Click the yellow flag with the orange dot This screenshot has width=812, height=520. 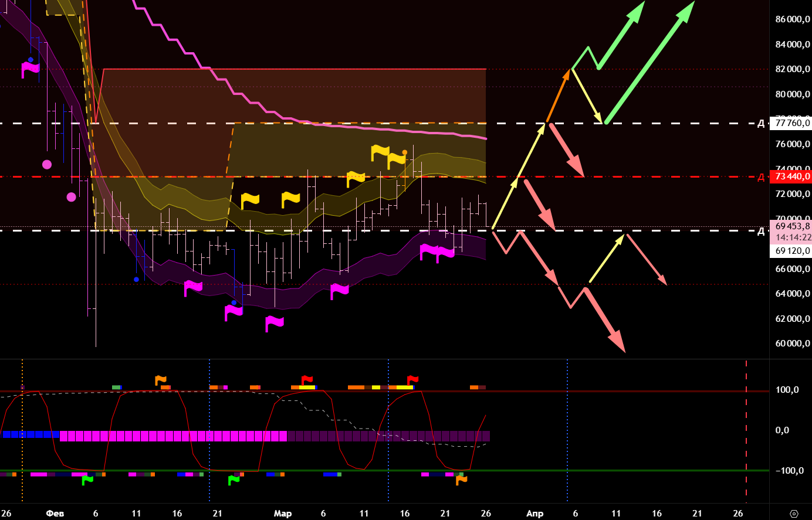[x=397, y=159]
